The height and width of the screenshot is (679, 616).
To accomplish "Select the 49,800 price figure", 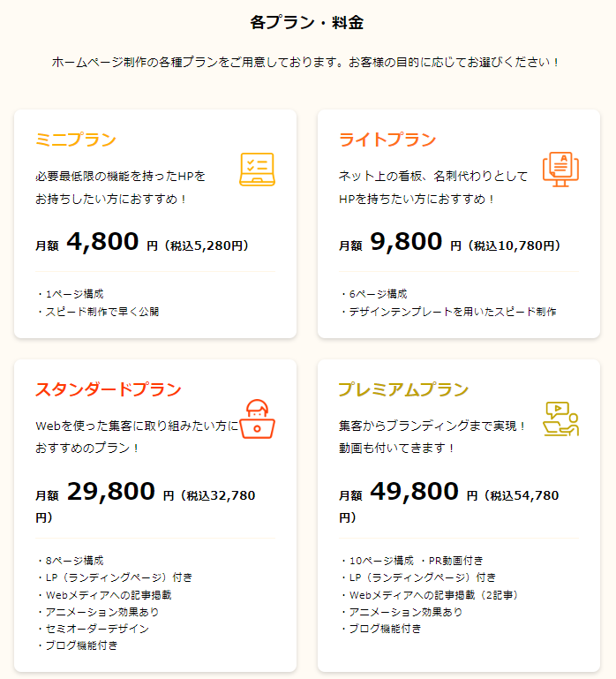I will (x=414, y=492).
